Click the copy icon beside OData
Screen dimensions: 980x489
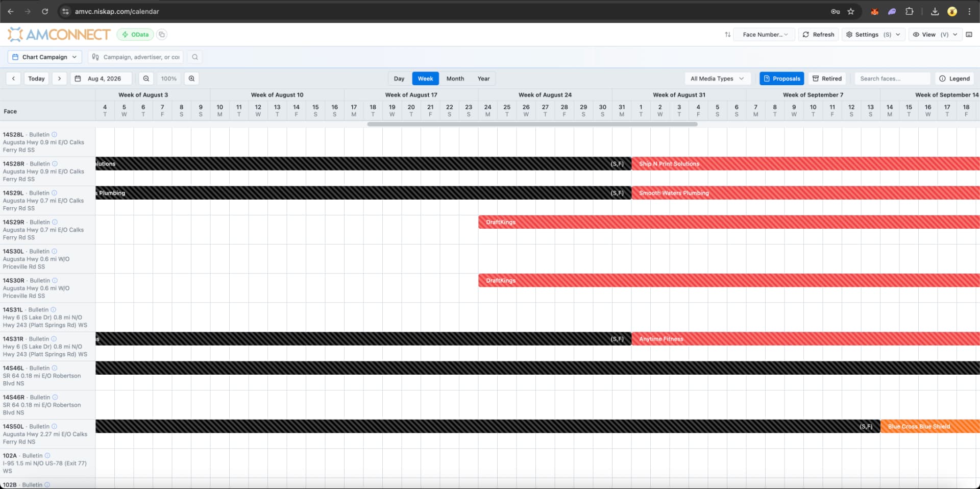click(162, 35)
